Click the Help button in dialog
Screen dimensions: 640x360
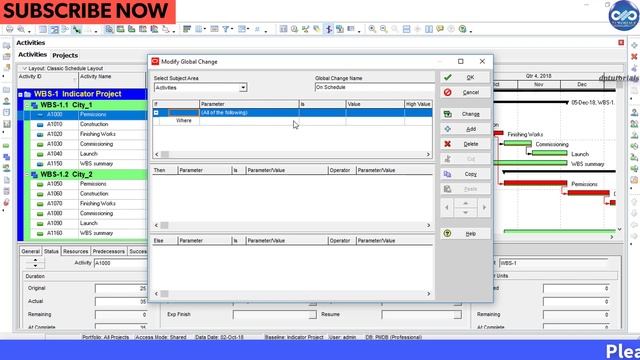coord(465,233)
